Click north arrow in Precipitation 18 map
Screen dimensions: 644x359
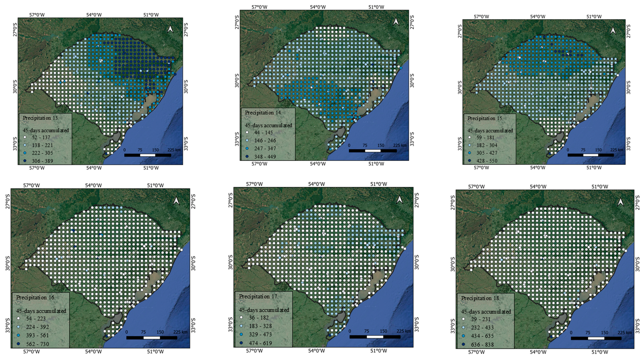point(620,202)
